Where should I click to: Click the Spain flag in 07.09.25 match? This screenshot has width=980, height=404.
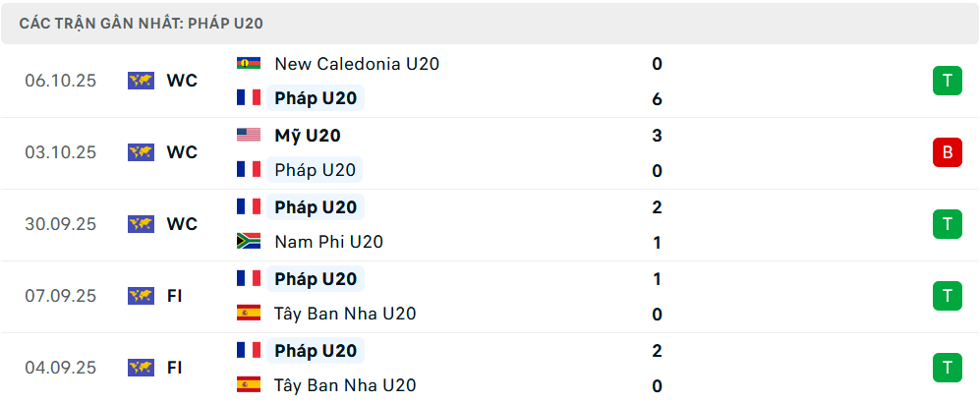pos(249,313)
